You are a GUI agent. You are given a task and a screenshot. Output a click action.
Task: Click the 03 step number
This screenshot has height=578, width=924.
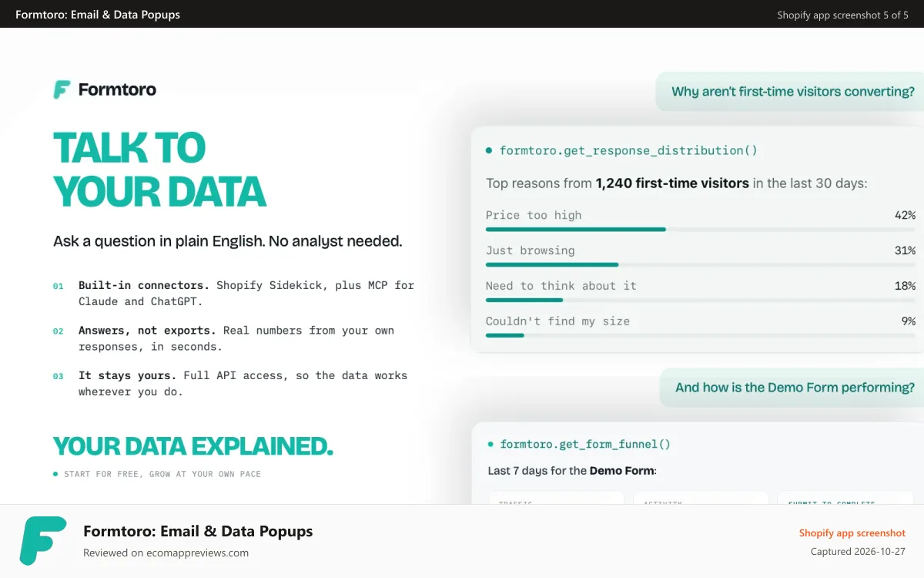pyautogui.click(x=58, y=377)
